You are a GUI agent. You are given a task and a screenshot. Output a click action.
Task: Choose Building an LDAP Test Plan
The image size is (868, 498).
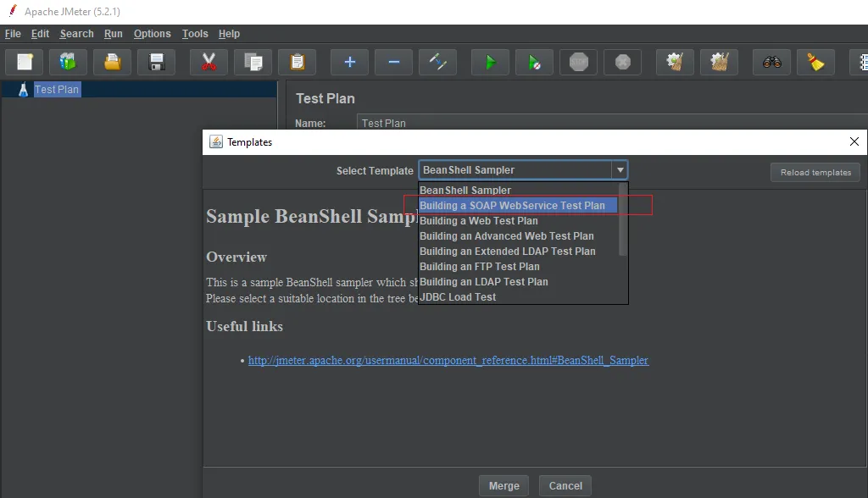pyautogui.click(x=518, y=282)
